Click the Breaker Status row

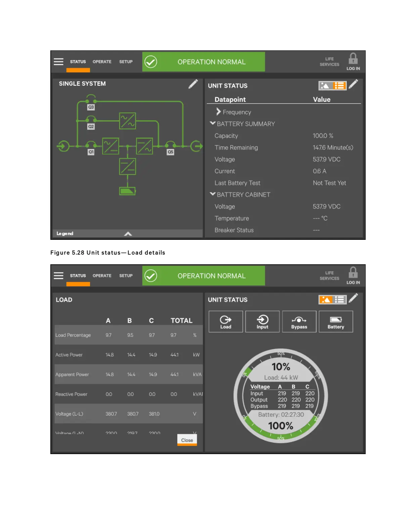[x=284, y=230]
